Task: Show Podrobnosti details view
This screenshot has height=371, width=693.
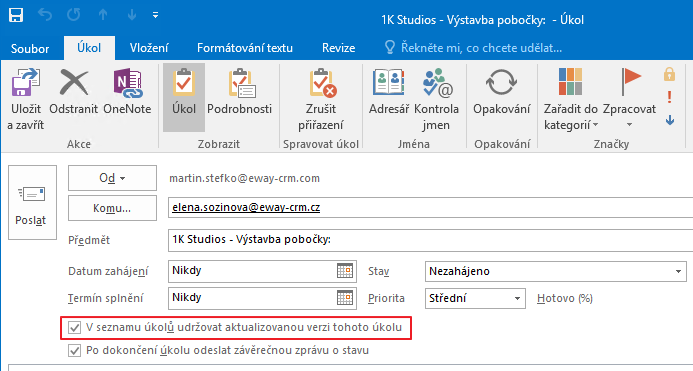Action: point(240,92)
